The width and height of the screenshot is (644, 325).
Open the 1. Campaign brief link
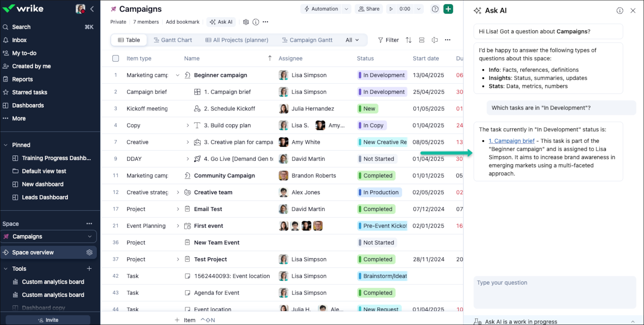pos(511,141)
